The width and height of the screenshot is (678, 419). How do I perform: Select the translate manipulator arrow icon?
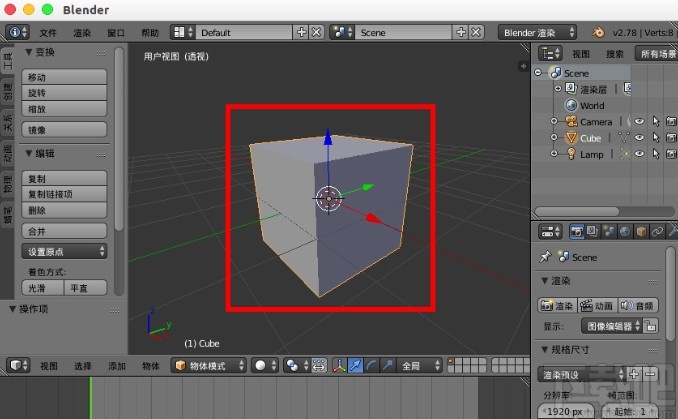[355, 366]
